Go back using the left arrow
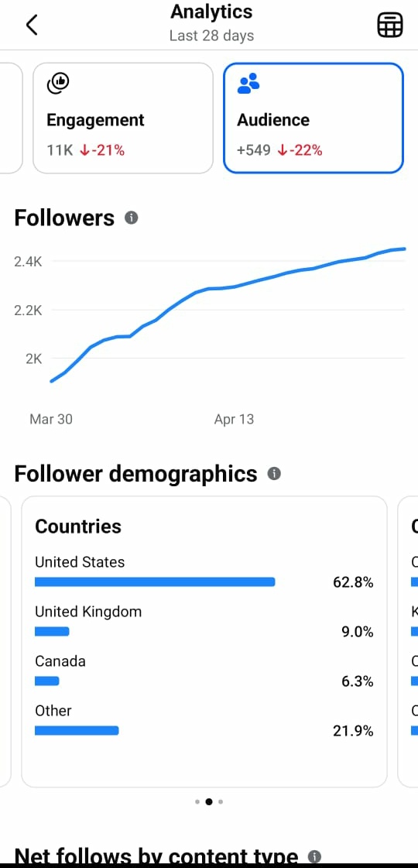This screenshot has height=868, width=418. (32, 25)
